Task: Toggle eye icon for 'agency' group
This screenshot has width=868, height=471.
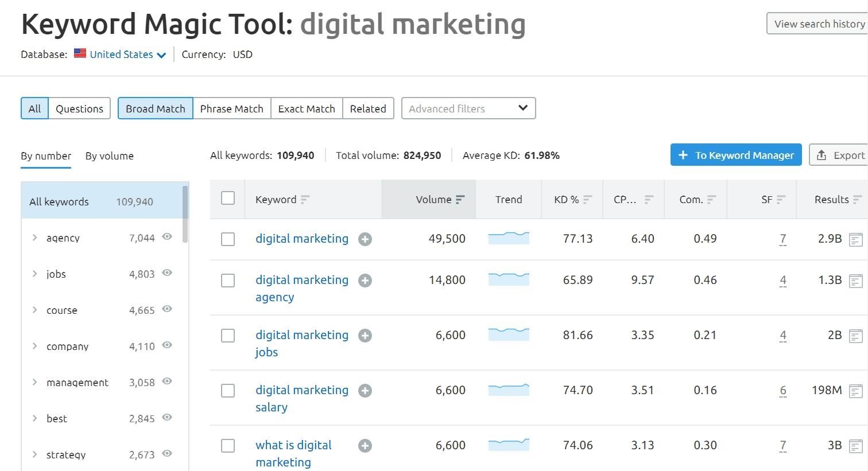Action: (x=167, y=237)
